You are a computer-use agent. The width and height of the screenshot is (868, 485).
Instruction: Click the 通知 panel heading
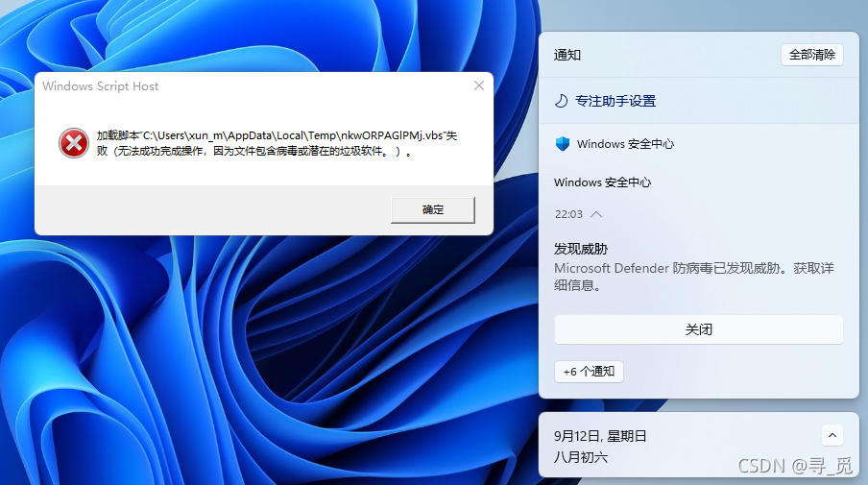click(567, 55)
